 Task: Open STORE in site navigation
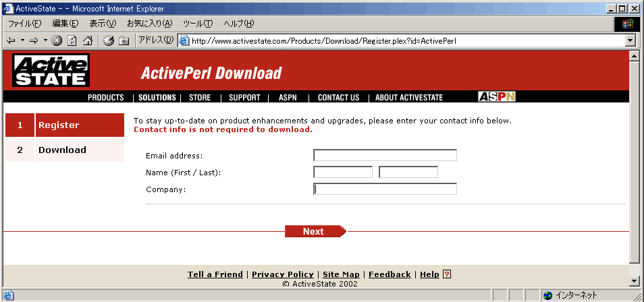pyautogui.click(x=200, y=98)
